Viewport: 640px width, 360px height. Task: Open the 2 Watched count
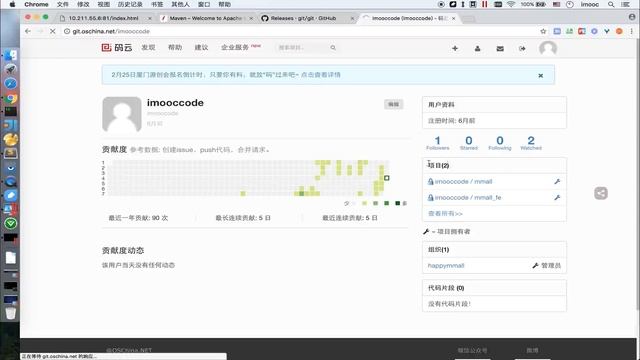click(531, 143)
